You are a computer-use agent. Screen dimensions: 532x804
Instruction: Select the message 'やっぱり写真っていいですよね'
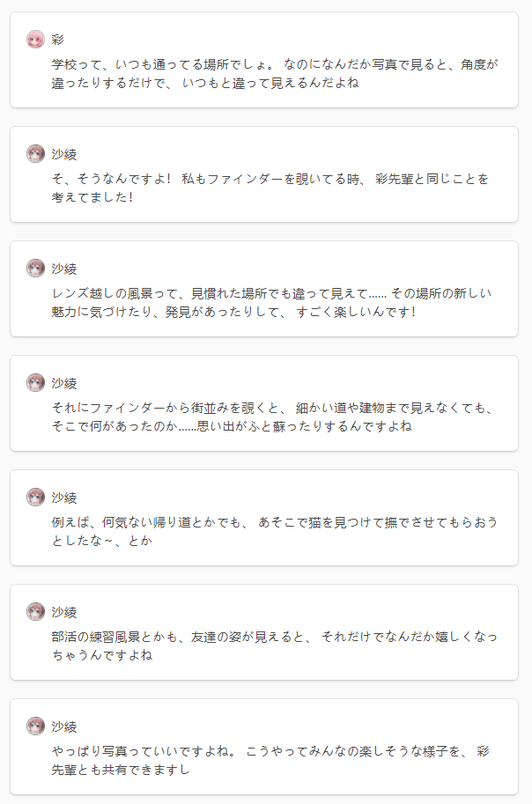tap(270, 760)
